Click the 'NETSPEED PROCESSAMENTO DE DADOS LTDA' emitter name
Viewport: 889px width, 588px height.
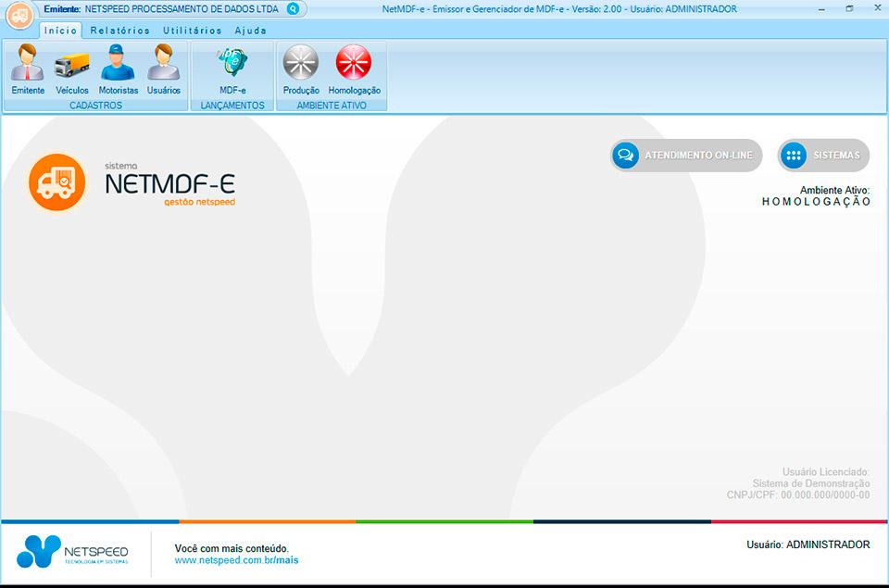(182, 9)
